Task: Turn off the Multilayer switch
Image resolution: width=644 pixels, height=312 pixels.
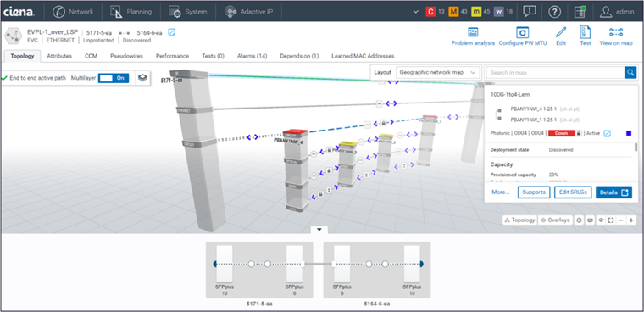Action: tap(114, 78)
